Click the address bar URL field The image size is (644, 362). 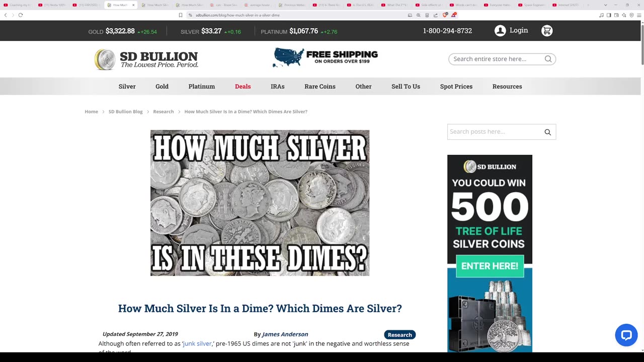297,15
